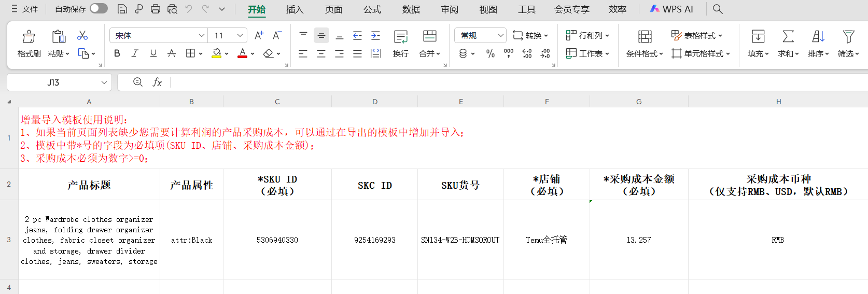Toggle the AutoSave (自动保存) switch
The height and width of the screenshot is (294, 868).
[x=98, y=9]
